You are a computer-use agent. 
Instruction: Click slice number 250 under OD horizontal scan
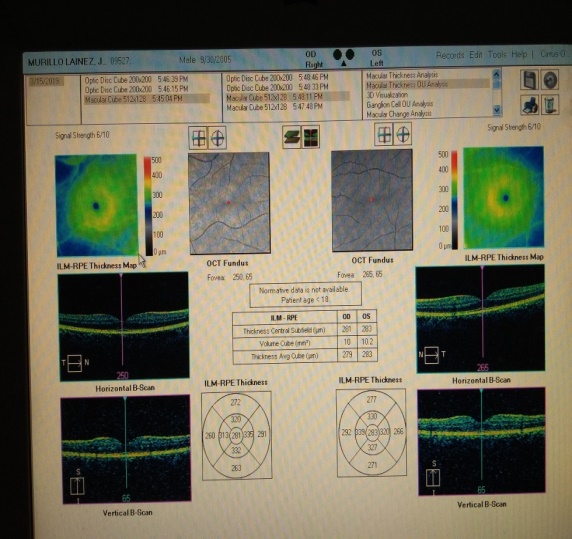123,375
